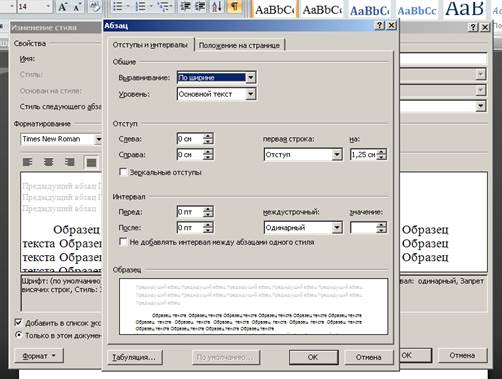This screenshot has width=502, height=379.
Task: Open the междустрочный spacing dropdown
Action: [337, 228]
